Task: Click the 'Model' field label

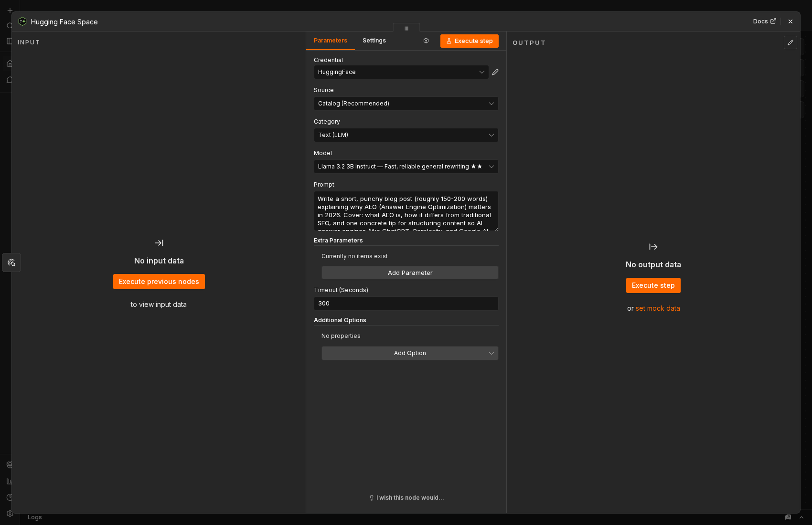Action: 323,153
